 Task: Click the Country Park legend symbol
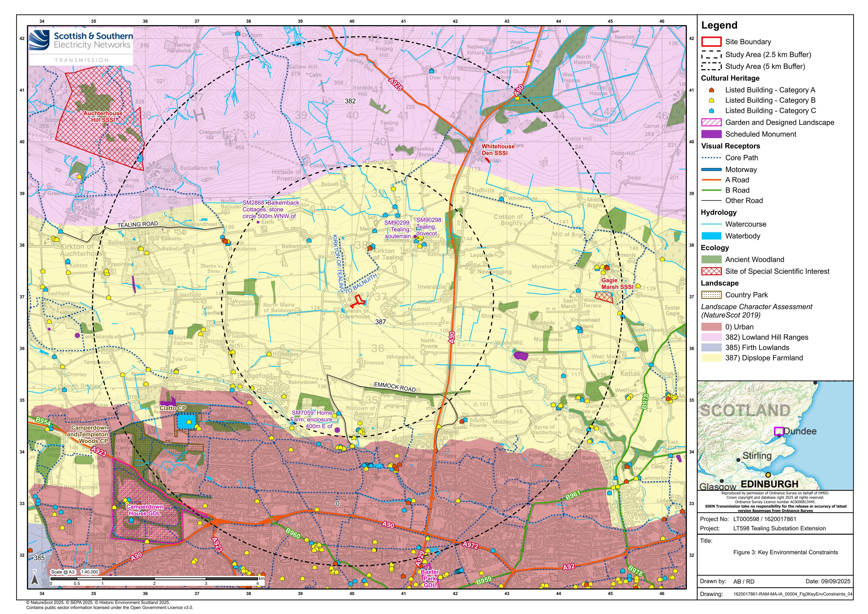coord(711,295)
